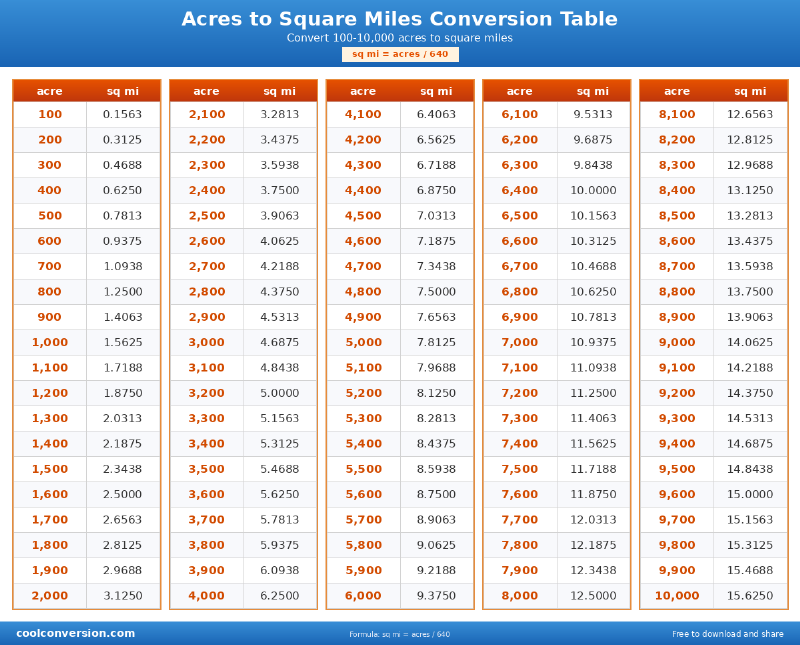Select the value 11.2500
This screenshot has height=645, width=800.
pyautogui.click(x=593, y=393)
